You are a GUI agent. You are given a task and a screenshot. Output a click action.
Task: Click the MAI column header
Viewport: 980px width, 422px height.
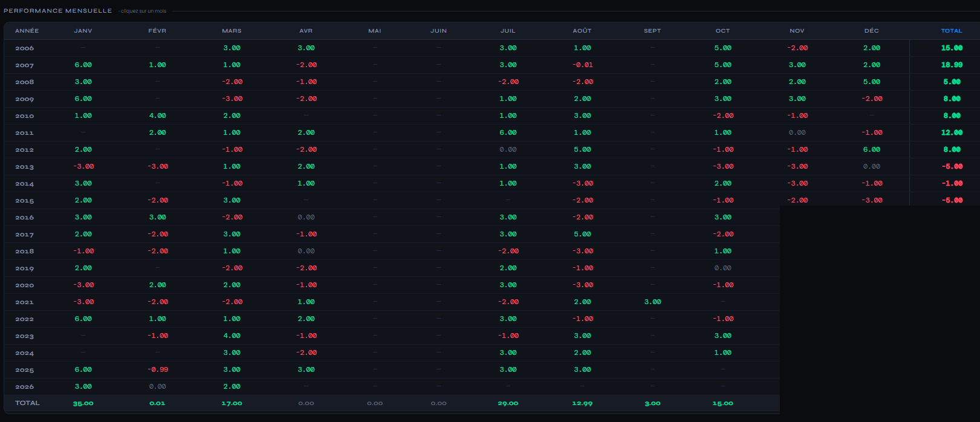point(375,31)
